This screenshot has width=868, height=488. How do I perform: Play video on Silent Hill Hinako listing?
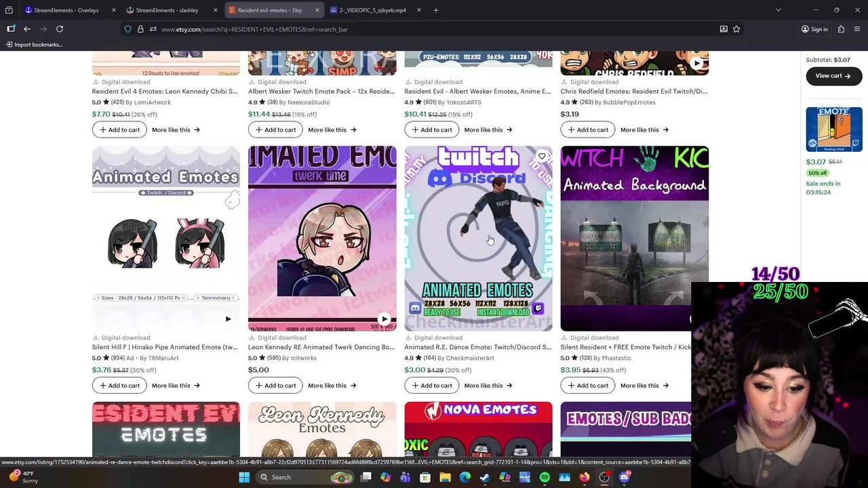(x=228, y=319)
